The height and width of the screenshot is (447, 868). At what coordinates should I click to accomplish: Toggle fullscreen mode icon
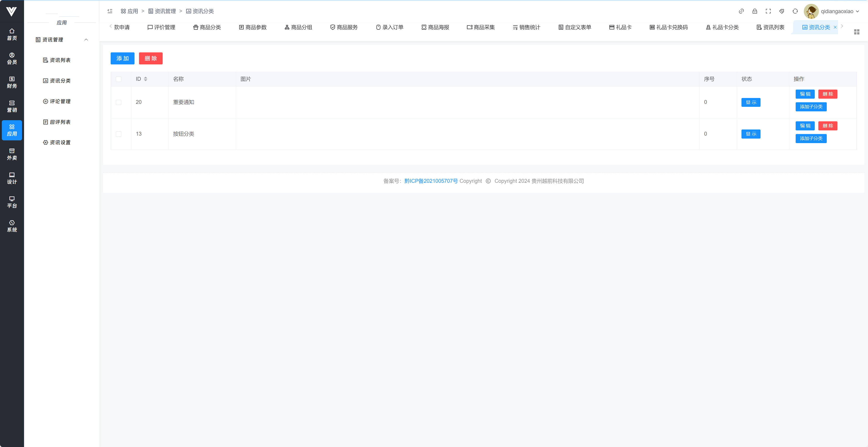point(768,11)
